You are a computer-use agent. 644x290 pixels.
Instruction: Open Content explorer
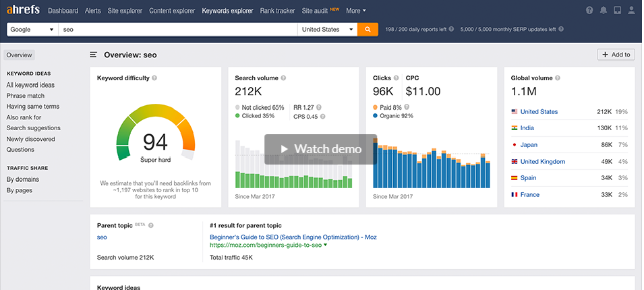(172, 11)
